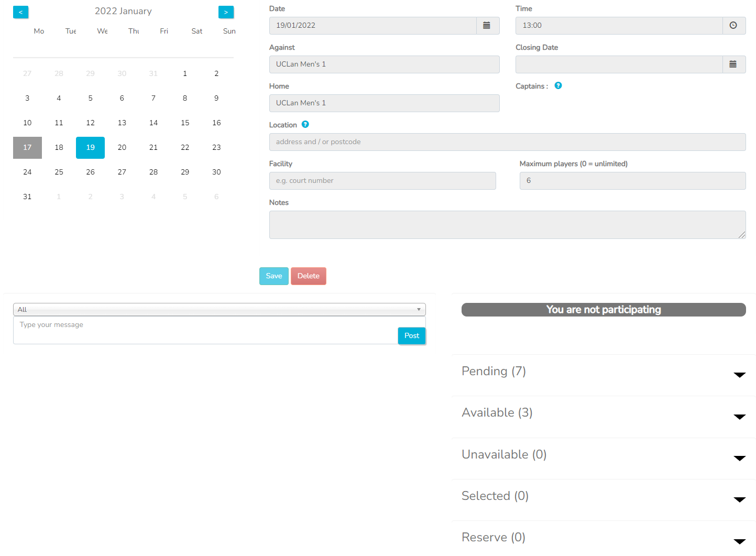This screenshot has width=756, height=556.
Task: Pick January 26 in calendar
Action: pos(90,172)
